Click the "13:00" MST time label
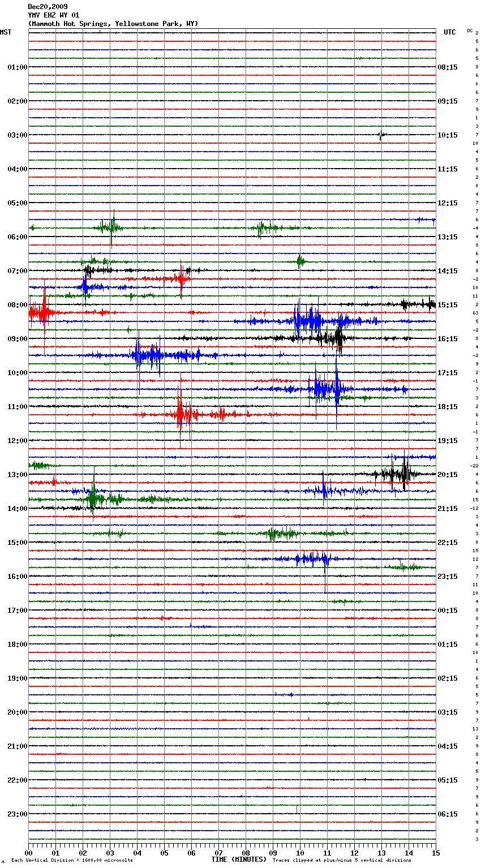This screenshot has height=868, width=481. tap(18, 475)
